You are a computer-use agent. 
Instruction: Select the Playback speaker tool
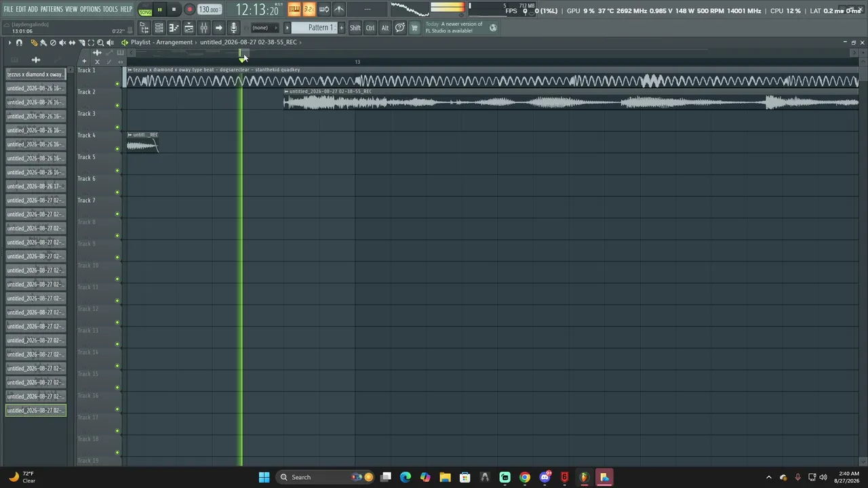[110, 43]
